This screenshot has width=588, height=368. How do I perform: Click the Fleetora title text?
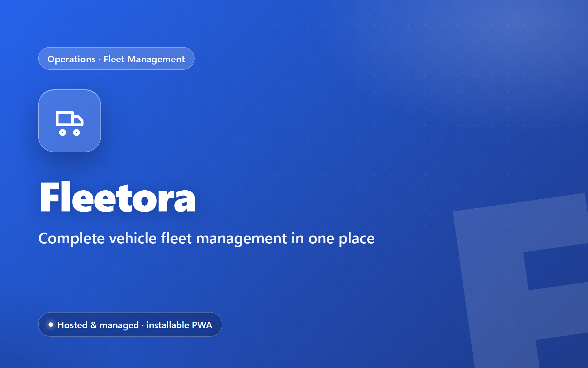pos(118,197)
